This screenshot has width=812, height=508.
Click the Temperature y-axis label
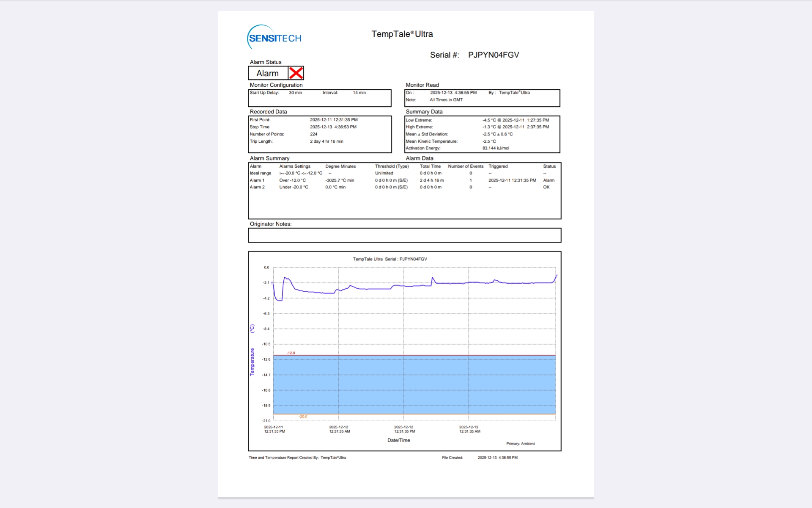252,362
